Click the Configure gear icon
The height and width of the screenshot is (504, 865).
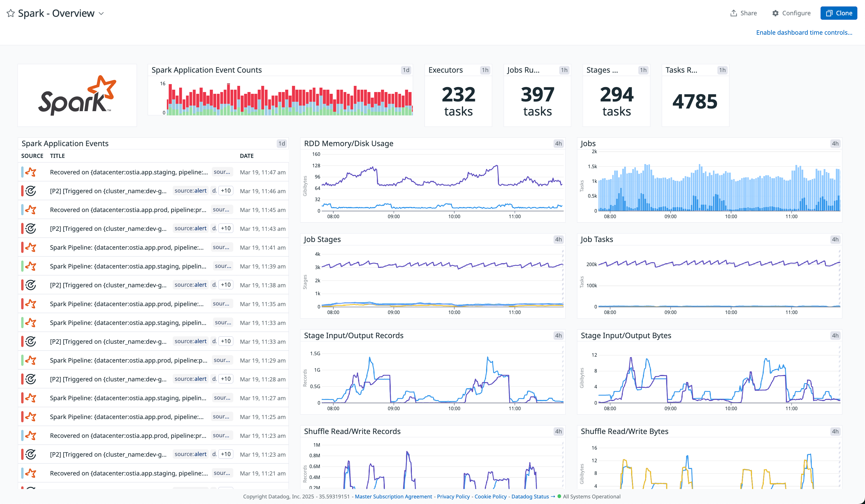point(776,13)
